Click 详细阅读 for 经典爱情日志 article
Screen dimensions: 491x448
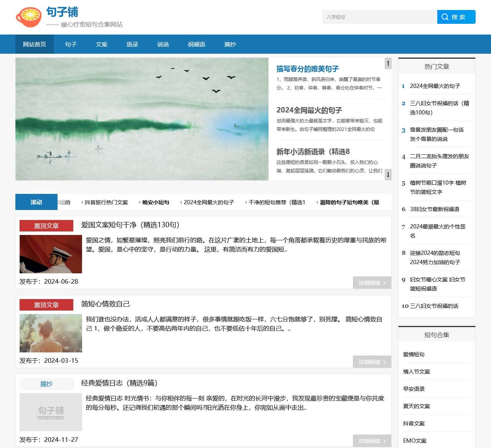pyautogui.click(x=372, y=441)
